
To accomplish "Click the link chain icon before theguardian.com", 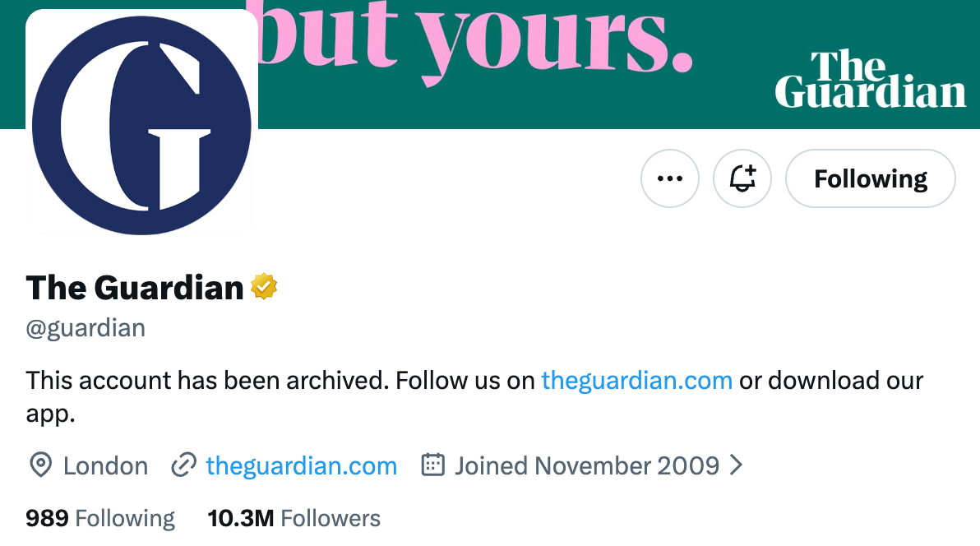I will pyautogui.click(x=183, y=465).
